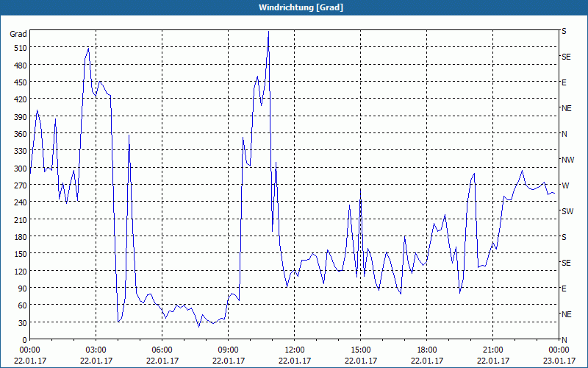Click the SE compass label level with 120
Screen dimensions: 588x368
point(566,263)
